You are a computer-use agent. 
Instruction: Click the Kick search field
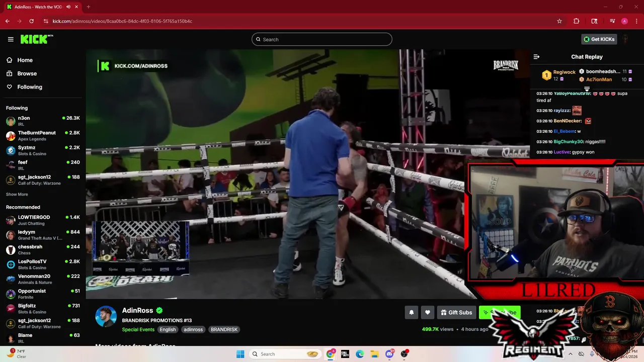(322, 39)
